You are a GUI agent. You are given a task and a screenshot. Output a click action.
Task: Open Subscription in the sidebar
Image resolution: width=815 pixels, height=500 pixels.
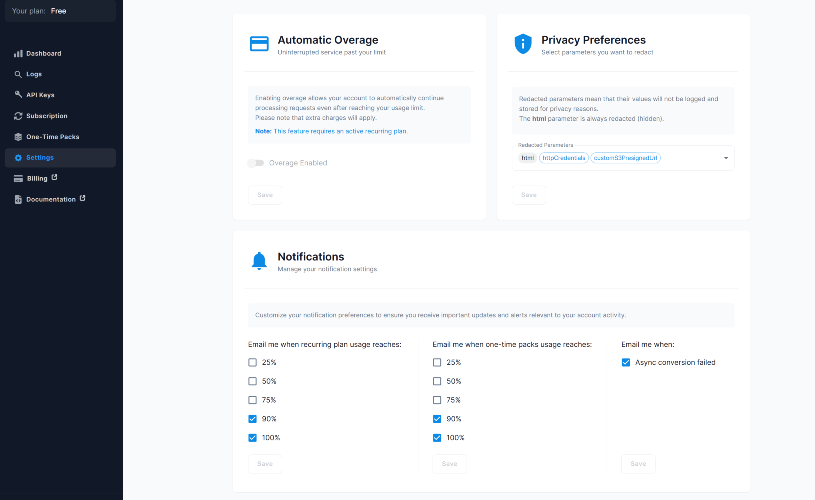(x=60, y=116)
